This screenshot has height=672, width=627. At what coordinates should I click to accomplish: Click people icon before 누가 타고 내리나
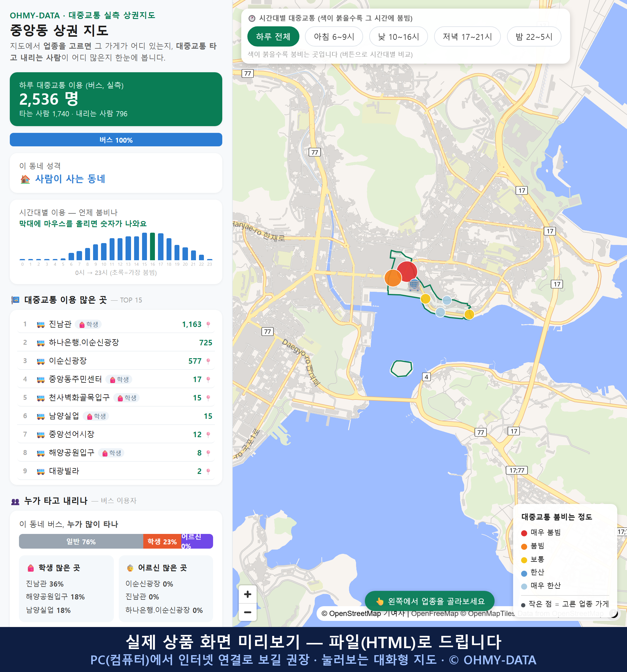(15, 501)
